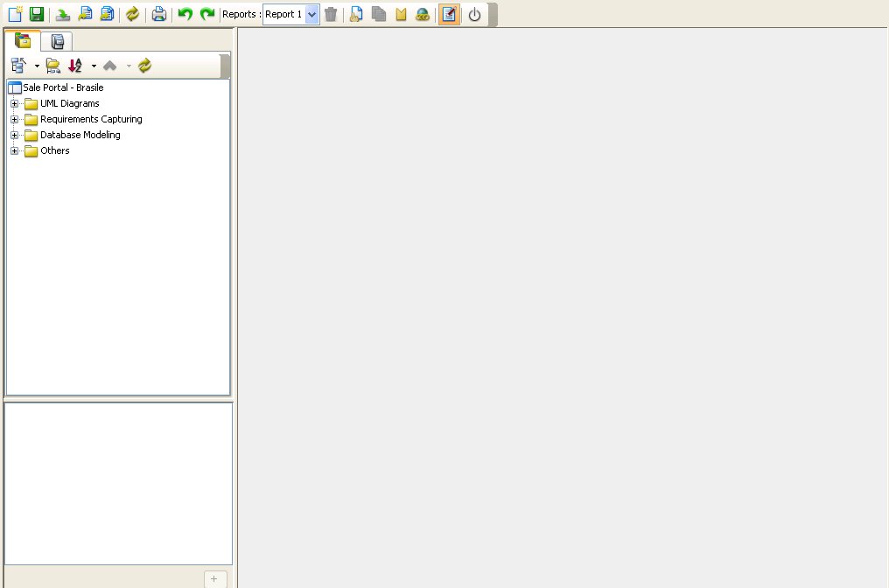Open the sort options dropdown arrow
The image size is (889, 588).
pyautogui.click(x=94, y=66)
